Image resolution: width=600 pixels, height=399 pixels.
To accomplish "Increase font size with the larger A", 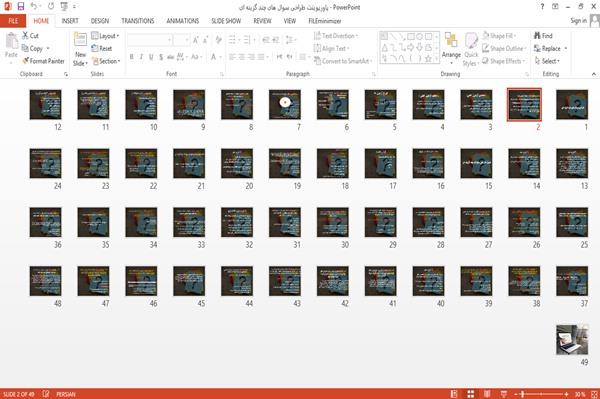I will [196, 40].
